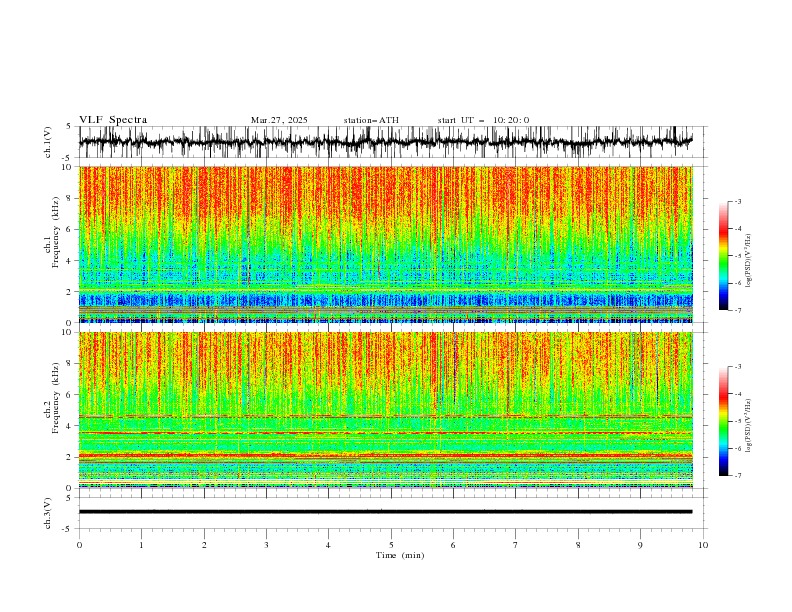The width and height of the screenshot is (792, 612).
Task: Click time axis tick label "6"
Action: coord(453,545)
